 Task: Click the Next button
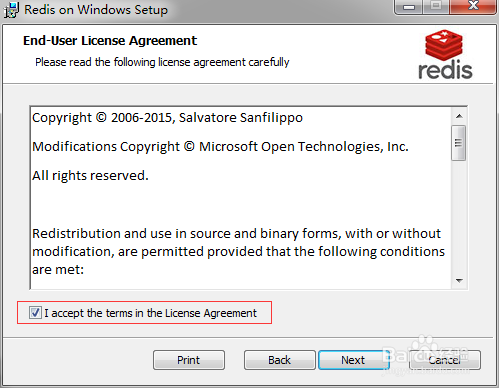[x=353, y=360]
